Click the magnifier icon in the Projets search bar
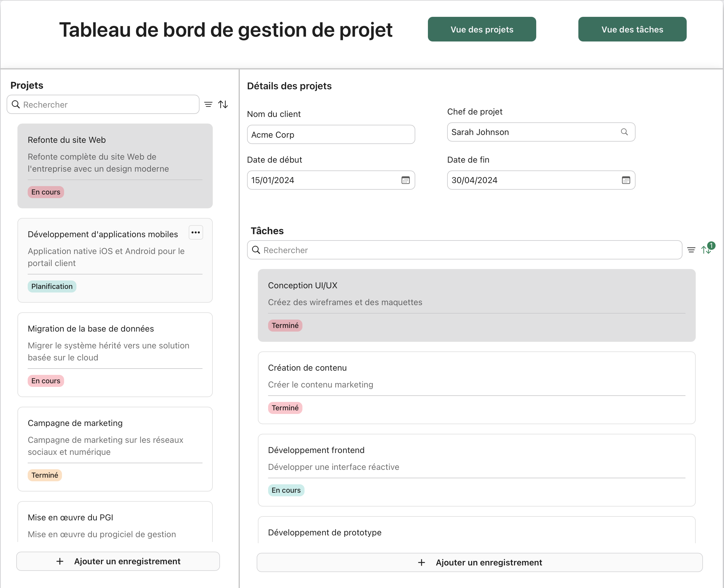 pos(16,105)
